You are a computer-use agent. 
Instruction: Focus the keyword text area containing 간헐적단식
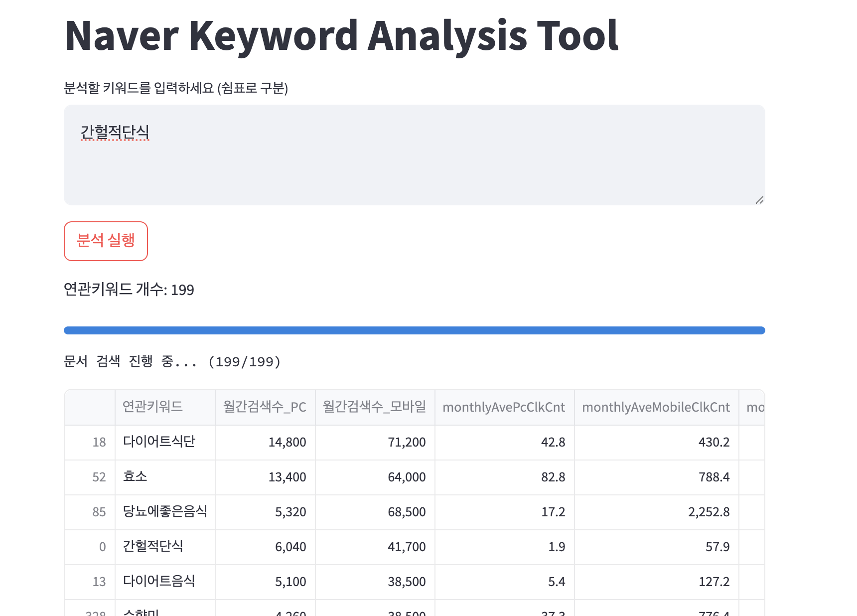(x=414, y=154)
